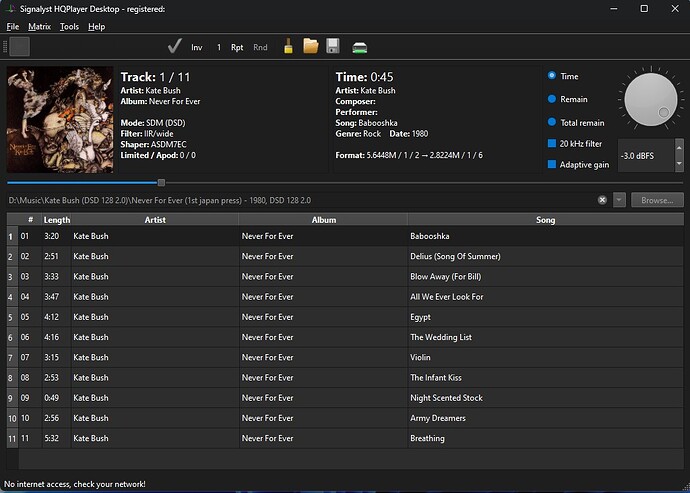This screenshot has height=493, width=690.
Task: Toggle the '1' repeat-one toolbar button
Action: (x=219, y=47)
